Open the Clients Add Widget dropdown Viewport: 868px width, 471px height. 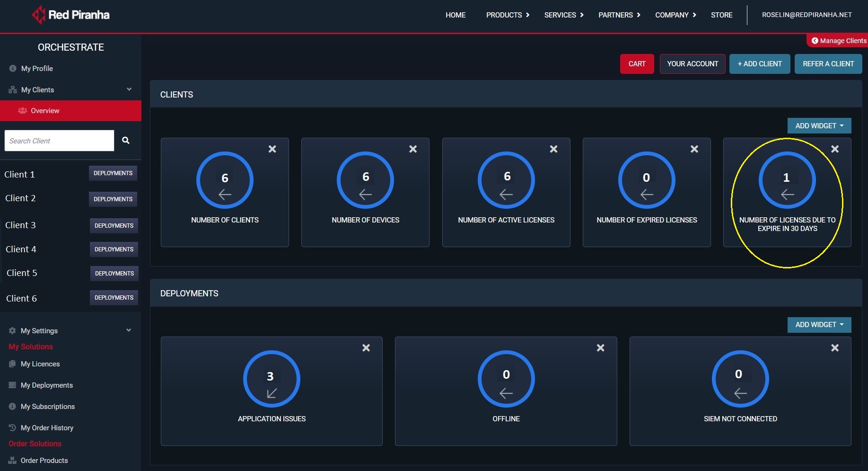point(819,126)
